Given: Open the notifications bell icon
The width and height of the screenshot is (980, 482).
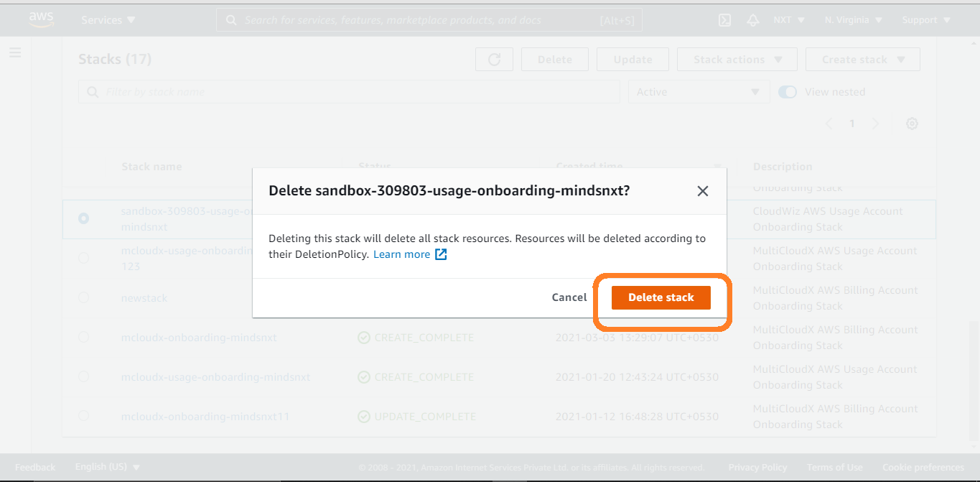Looking at the screenshot, I should coord(753,20).
